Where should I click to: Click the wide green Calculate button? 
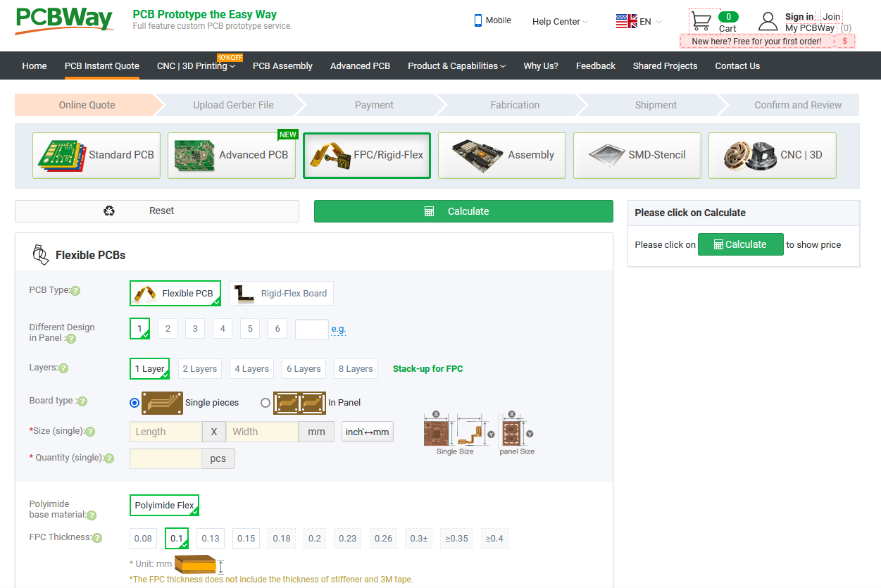click(x=463, y=211)
